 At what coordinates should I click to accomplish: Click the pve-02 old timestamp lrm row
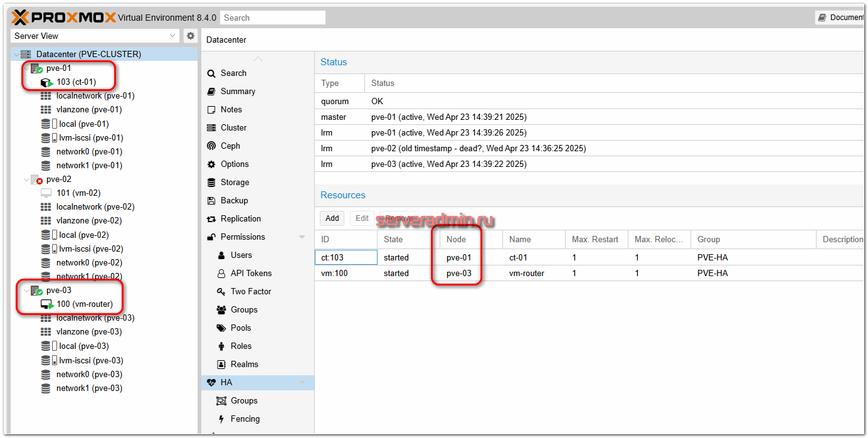591,149
